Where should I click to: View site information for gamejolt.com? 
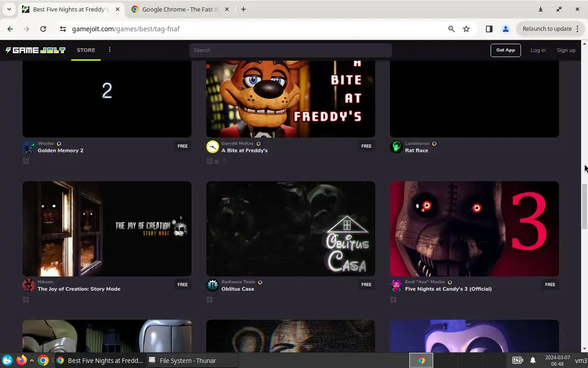[63, 29]
